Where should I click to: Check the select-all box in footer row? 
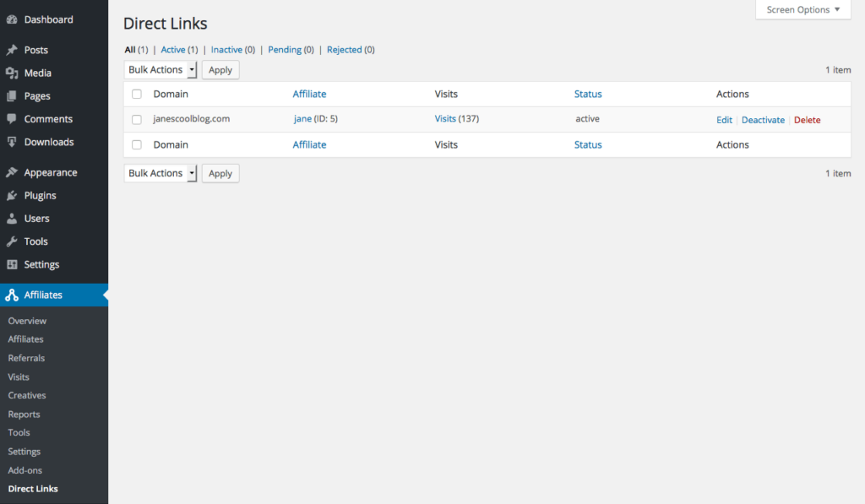click(x=137, y=144)
